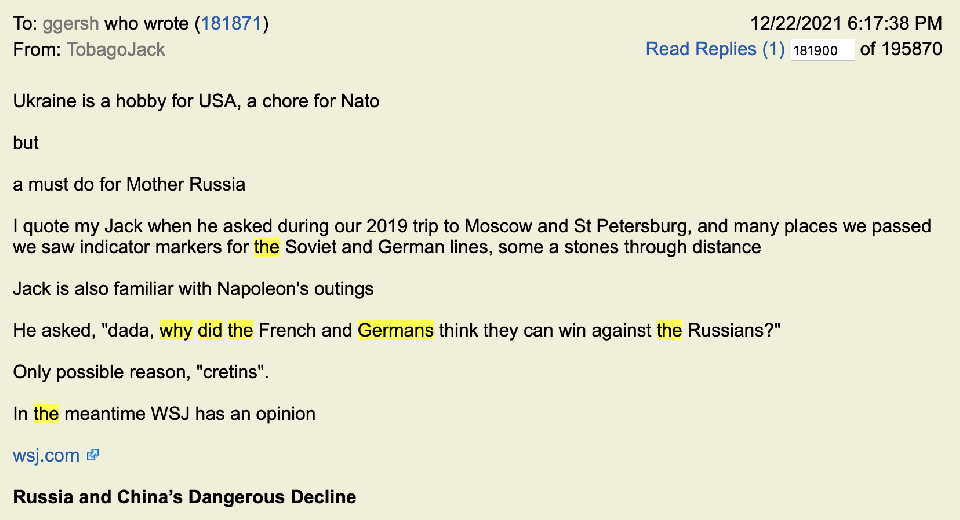Click the sentence about Napoleon's outings

point(193,289)
